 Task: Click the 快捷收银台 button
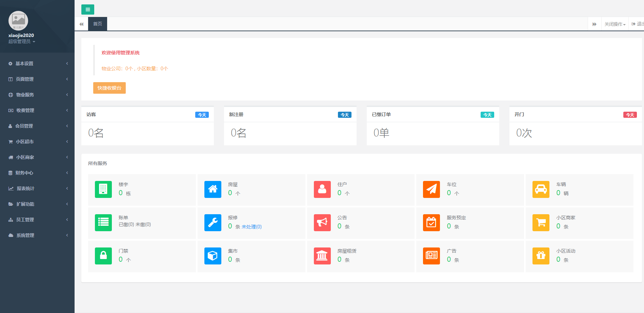[x=109, y=88]
